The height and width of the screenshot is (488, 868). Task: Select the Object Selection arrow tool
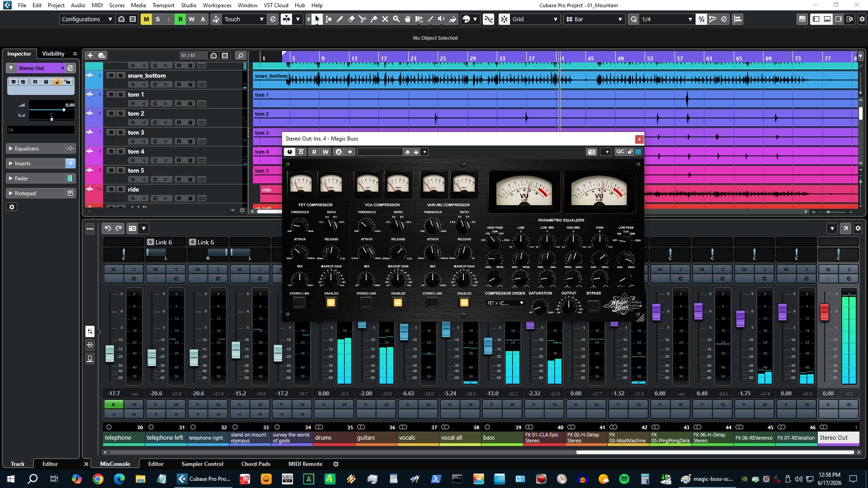317,19
